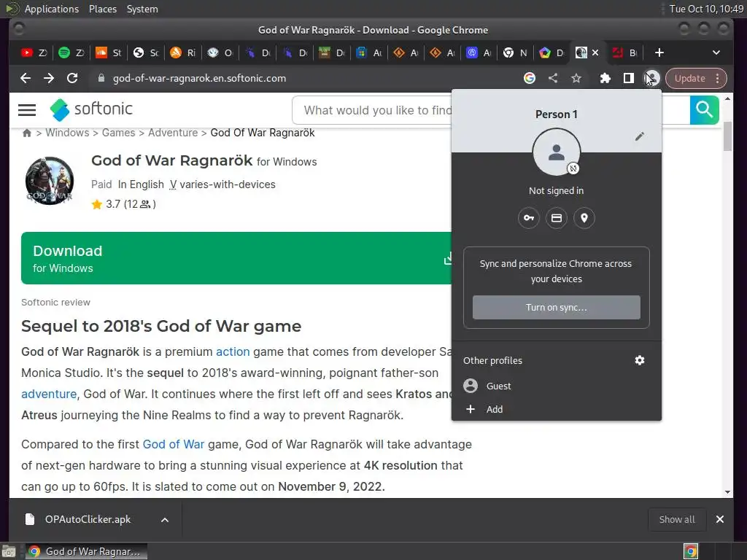Click Adventure breadcrumb link
The height and width of the screenshot is (560, 747).
pos(173,133)
